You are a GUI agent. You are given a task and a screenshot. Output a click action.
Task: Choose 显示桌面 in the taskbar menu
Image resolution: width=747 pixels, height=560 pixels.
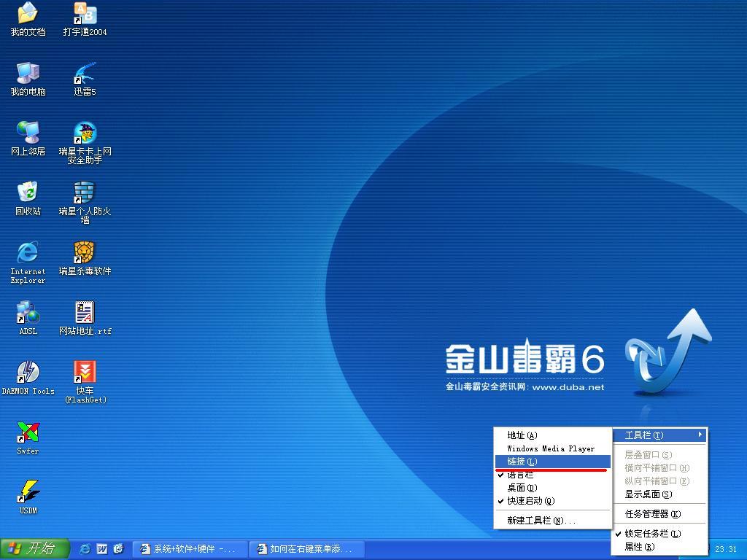click(x=648, y=494)
